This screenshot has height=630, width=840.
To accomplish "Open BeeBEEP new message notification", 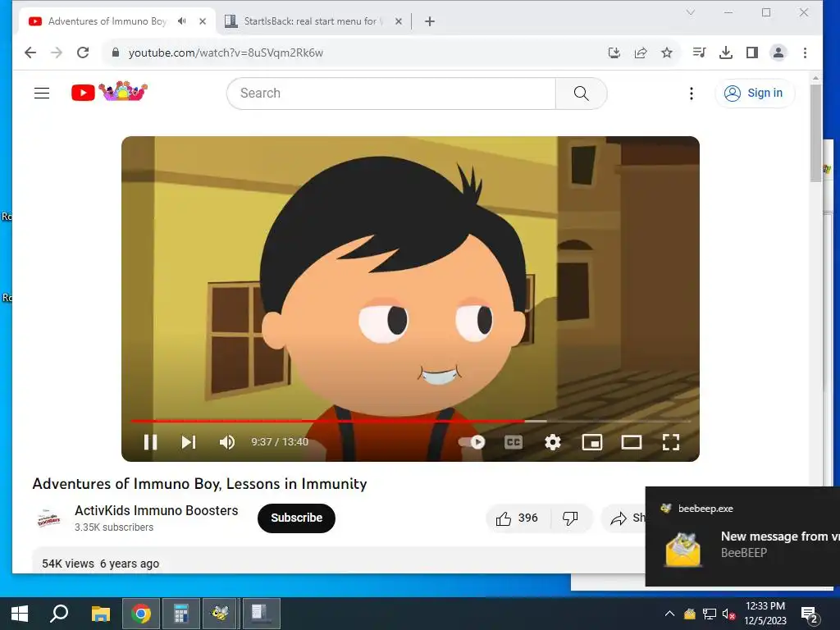I will tap(742, 536).
